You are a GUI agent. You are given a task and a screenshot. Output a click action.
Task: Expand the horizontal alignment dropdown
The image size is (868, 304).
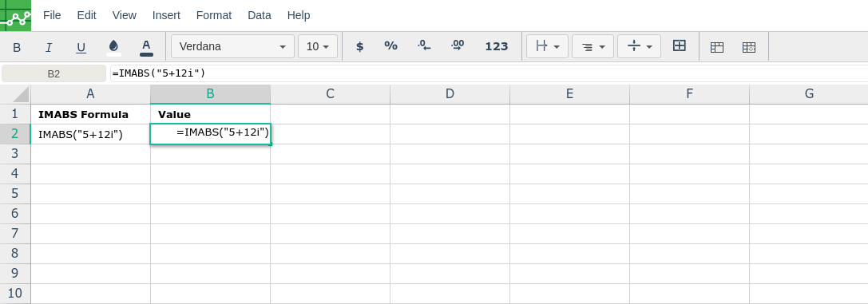pyautogui.click(x=593, y=46)
